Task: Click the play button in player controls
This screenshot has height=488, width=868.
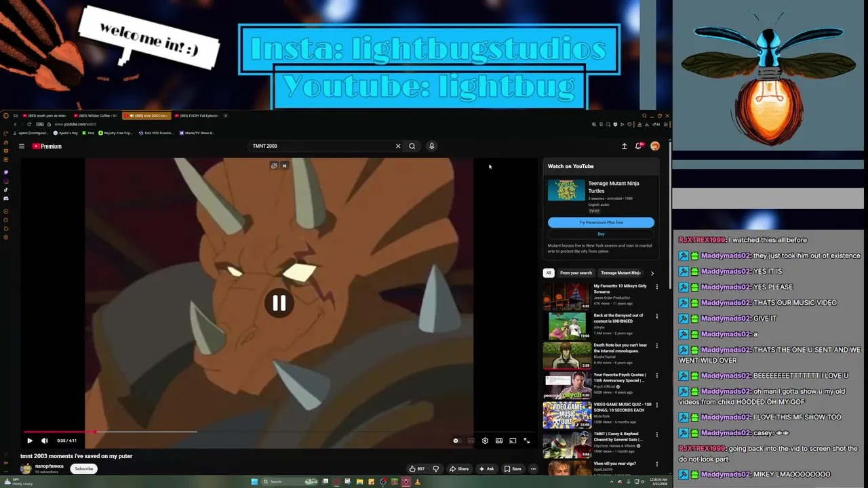Action: (30, 441)
